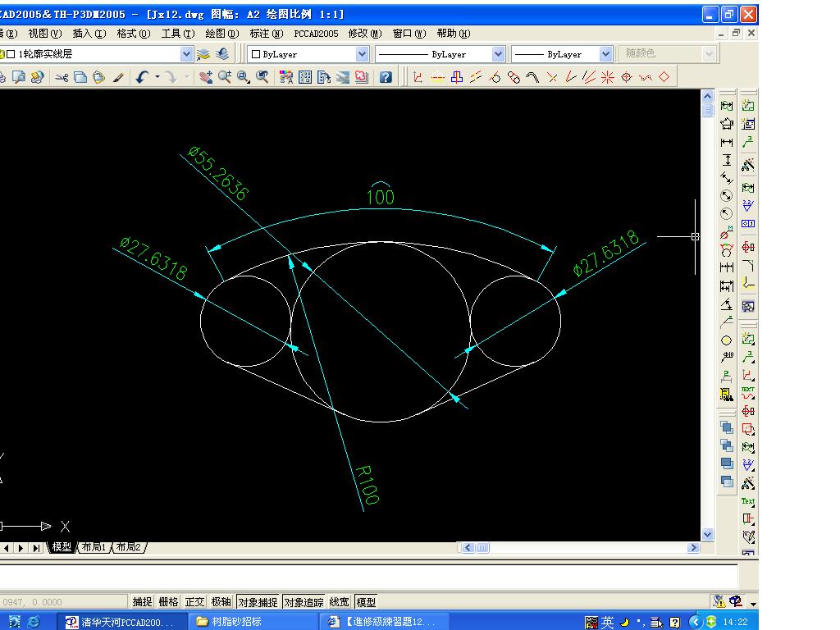
Task: Open the status bar tray settings arrow
Action: [x=753, y=604]
